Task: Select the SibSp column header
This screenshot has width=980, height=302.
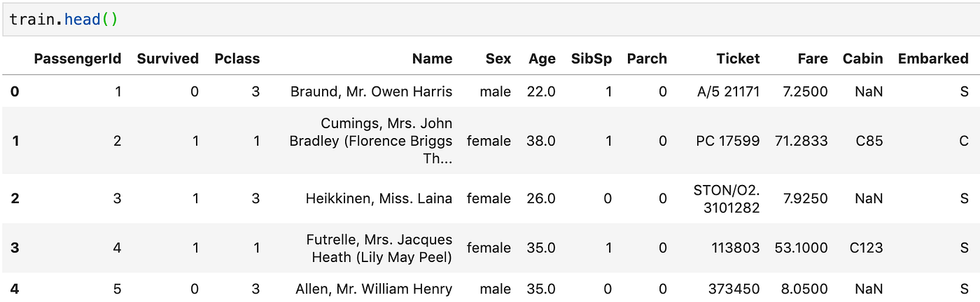Action: pyautogui.click(x=591, y=59)
